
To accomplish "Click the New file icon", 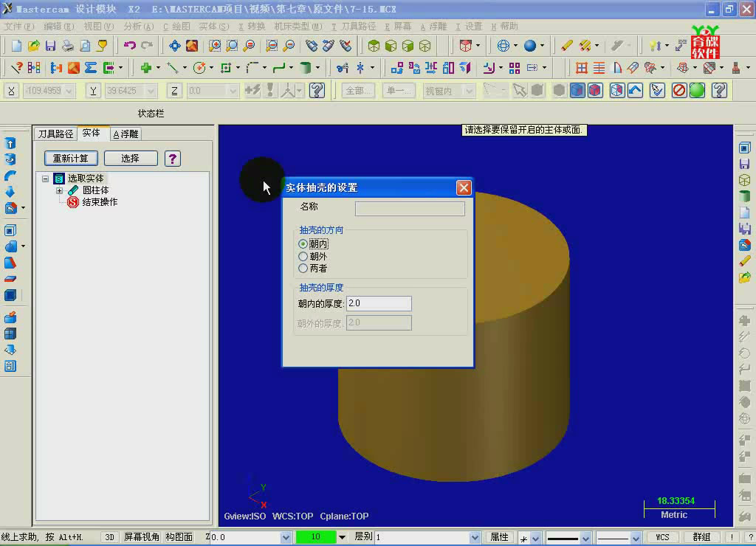I will point(16,46).
